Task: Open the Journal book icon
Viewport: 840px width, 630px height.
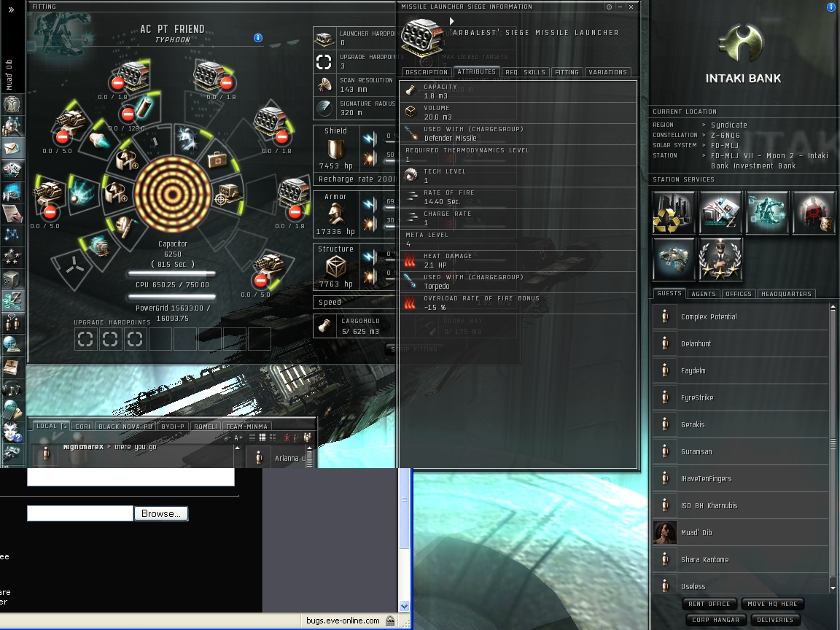Action: coord(12,367)
